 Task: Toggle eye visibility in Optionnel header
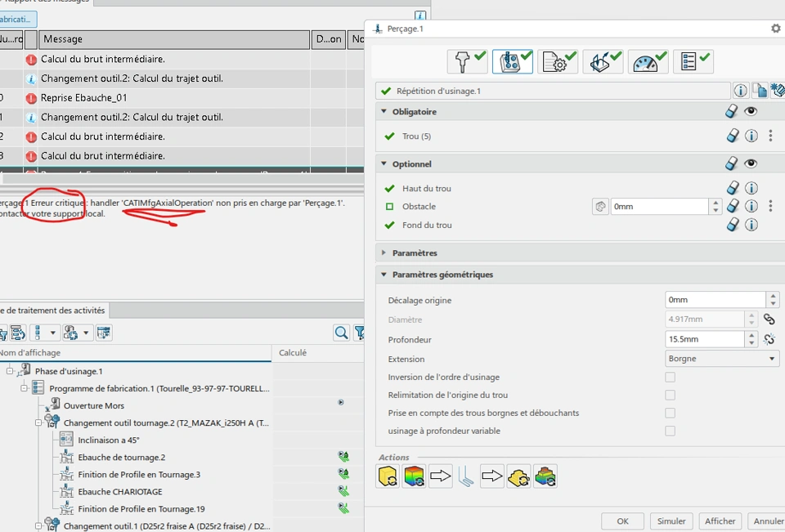(751, 163)
